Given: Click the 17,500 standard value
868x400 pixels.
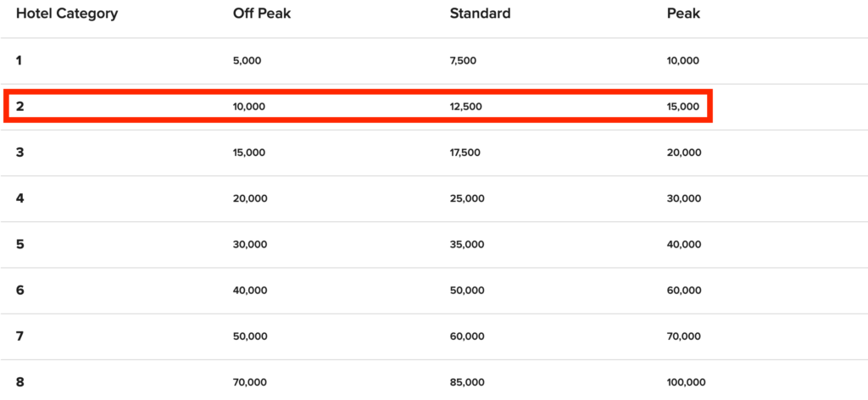Looking at the screenshot, I should [465, 153].
